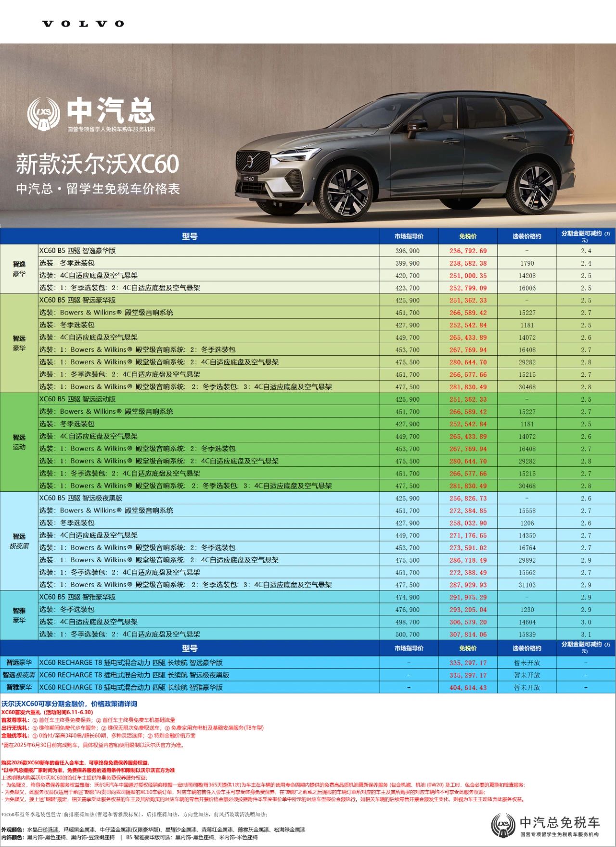Click the round LXS emblem beside 中汽总

[43, 114]
